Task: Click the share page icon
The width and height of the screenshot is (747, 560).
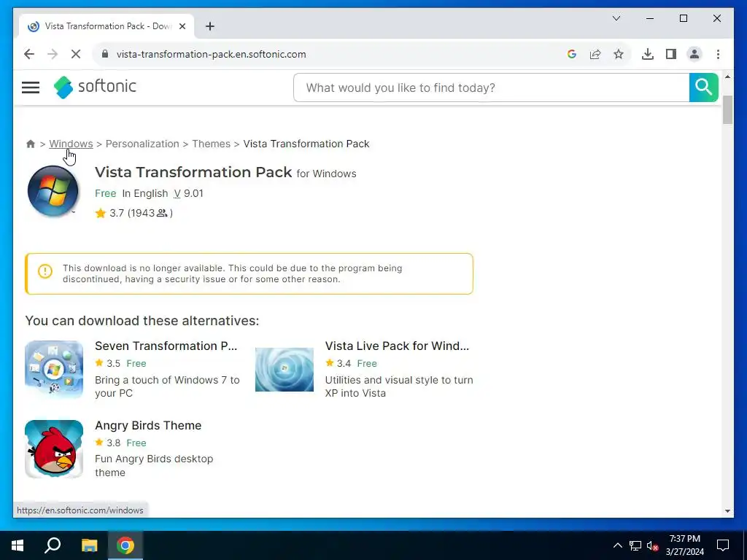Action: point(595,54)
